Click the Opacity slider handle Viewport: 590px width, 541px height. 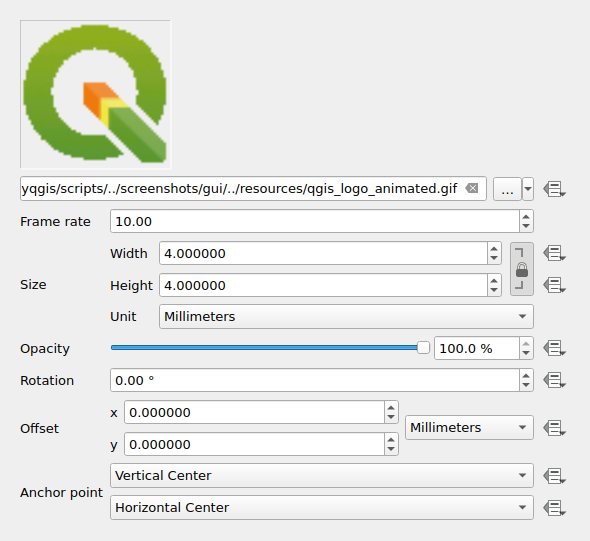click(x=423, y=348)
